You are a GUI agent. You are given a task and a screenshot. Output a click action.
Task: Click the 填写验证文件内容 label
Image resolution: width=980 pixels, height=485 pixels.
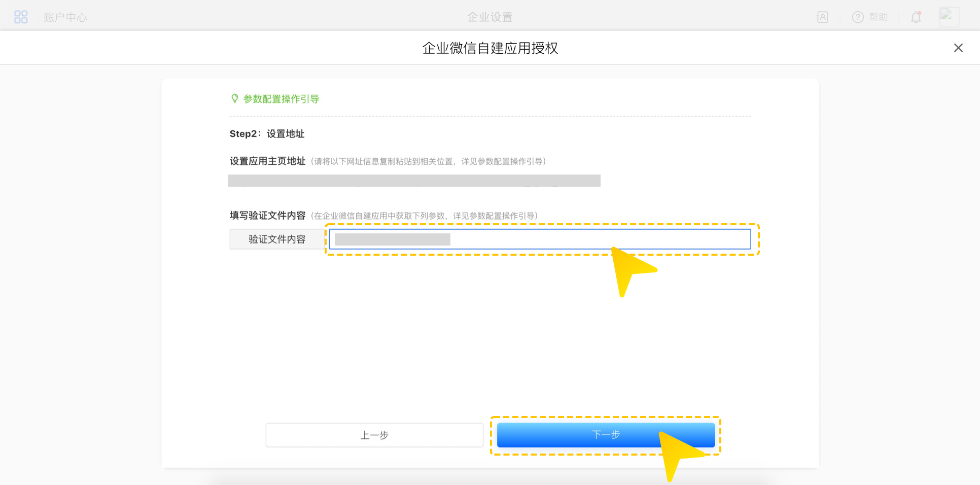267,216
